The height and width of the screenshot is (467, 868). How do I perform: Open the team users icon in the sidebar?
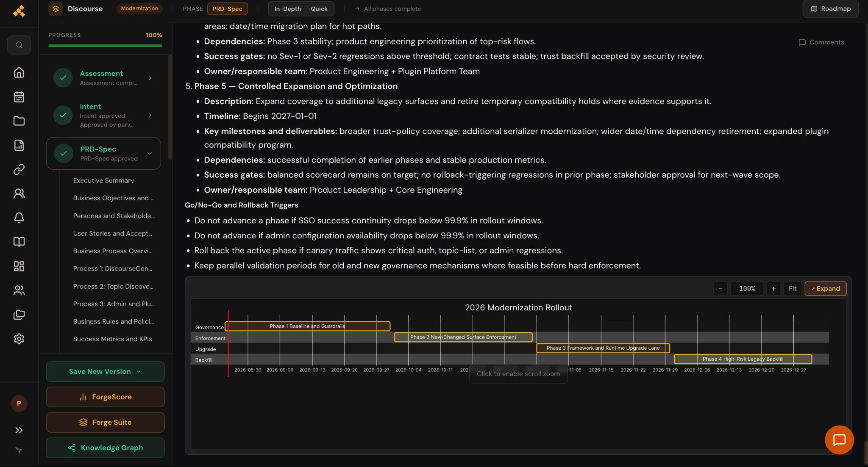pyautogui.click(x=19, y=290)
